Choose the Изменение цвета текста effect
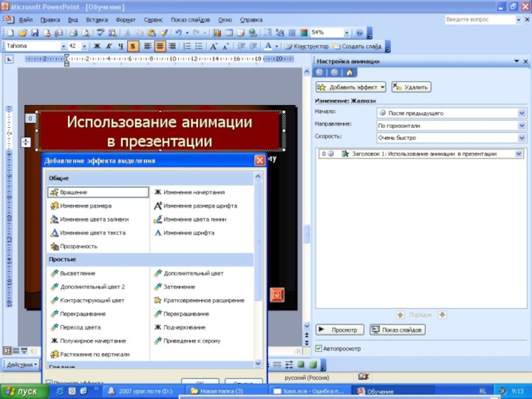532x399 pixels. click(92, 233)
